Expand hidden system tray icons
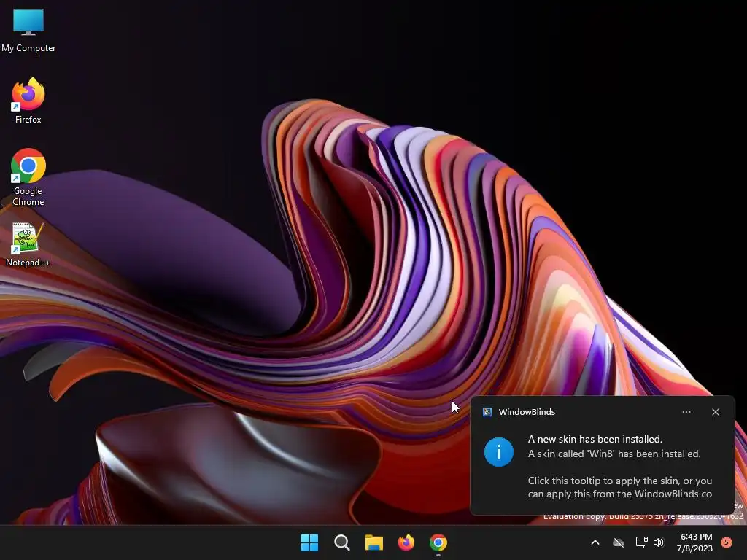The height and width of the screenshot is (560, 747). 595,542
